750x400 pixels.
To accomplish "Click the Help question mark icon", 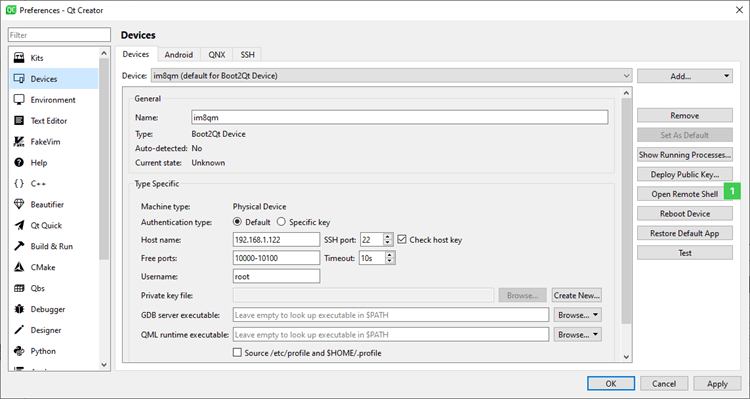I will [19, 163].
